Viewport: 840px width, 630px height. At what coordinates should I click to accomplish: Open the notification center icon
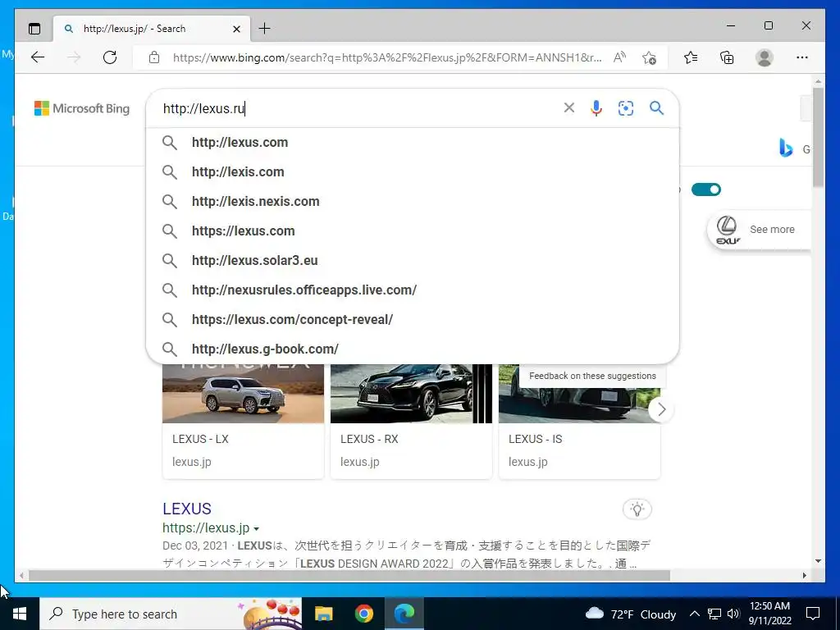point(813,614)
